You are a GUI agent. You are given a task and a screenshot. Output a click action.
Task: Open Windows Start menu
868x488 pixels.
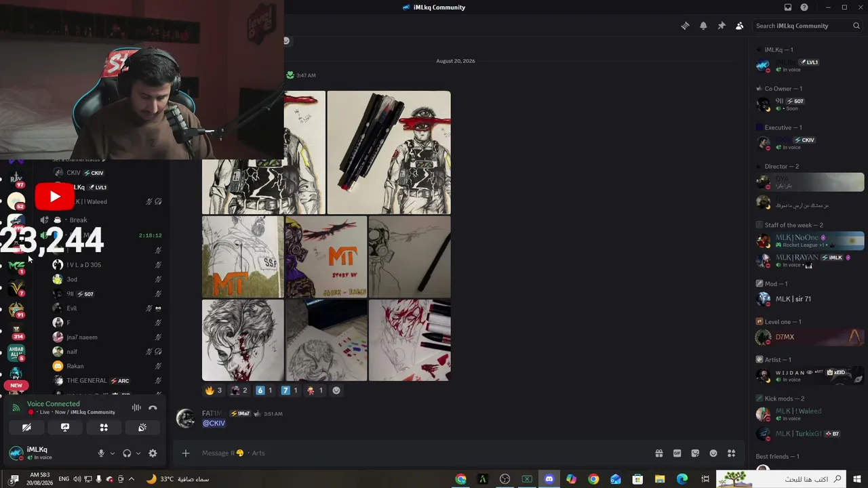(x=859, y=479)
